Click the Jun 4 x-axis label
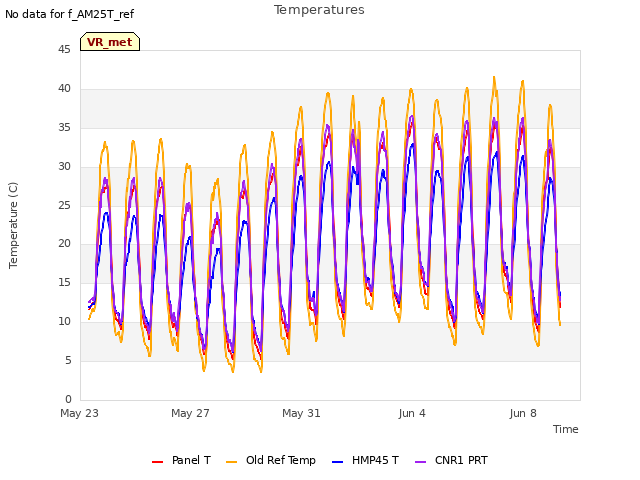This screenshot has width=640, height=480. click(x=412, y=413)
